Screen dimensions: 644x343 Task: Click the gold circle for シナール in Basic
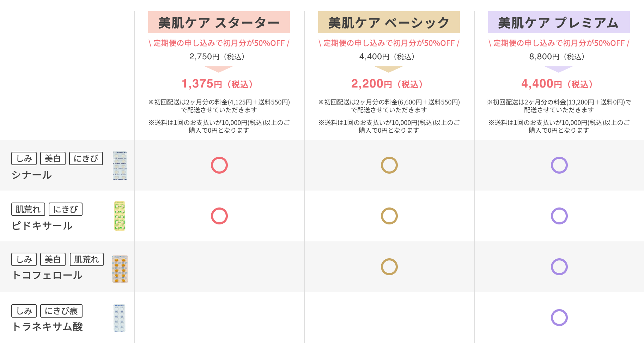(389, 165)
